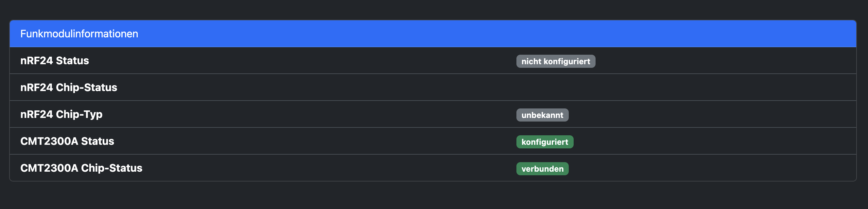The width and height of the screenshot is (868, 209).
Task: Click 'Chip-Status' text in the nRF24 row
Action: 86,87
